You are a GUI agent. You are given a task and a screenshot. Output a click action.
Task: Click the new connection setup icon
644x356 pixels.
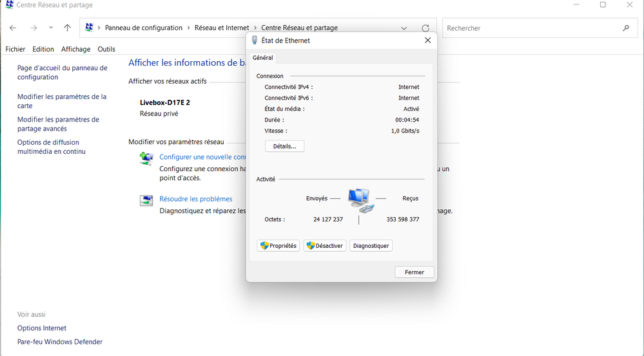tap(146, 158)
